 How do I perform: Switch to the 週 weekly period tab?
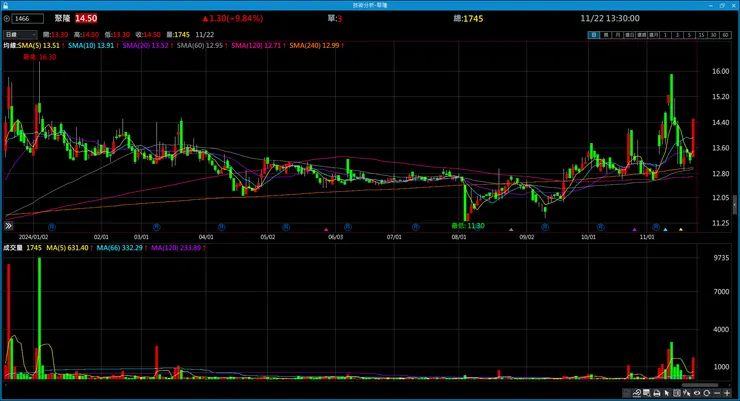tap(606, 35)
